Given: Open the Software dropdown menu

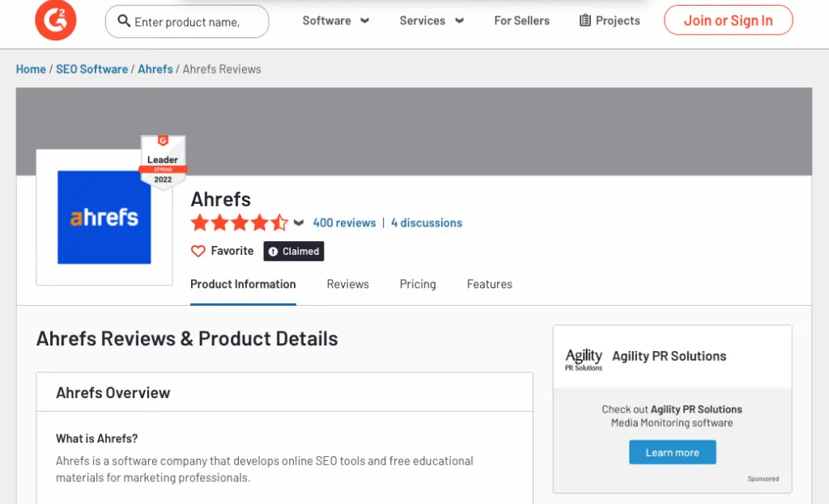Looking at the screenshot, I should pyautogui.click(x=335, y=20).
